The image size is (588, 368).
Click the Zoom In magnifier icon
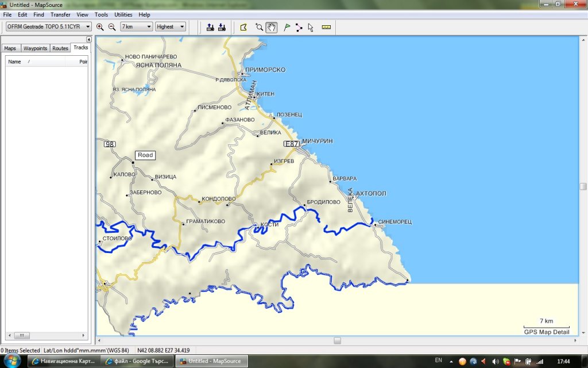click(x=100, y=27)
